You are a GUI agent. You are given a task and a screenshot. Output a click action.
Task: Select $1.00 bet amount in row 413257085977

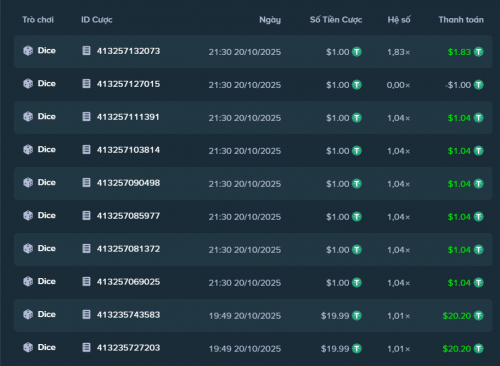(338, 217)
